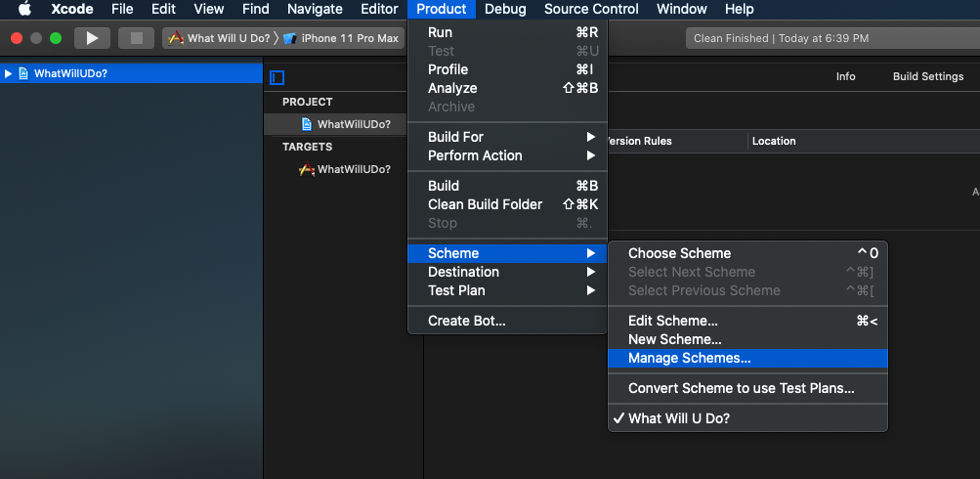The width and height of the screenshot is (980, 479).
Task: Open the Build For submenu
Action: coord(507,137)
